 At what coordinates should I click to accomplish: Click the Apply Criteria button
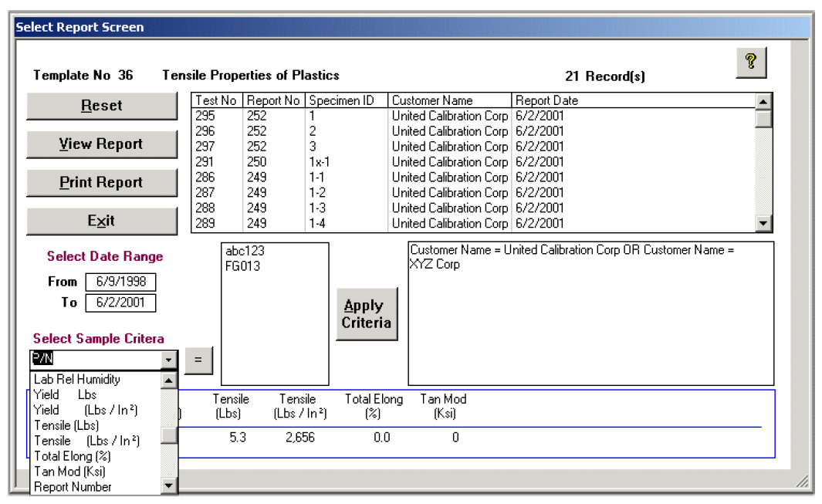tap(367, 314)
